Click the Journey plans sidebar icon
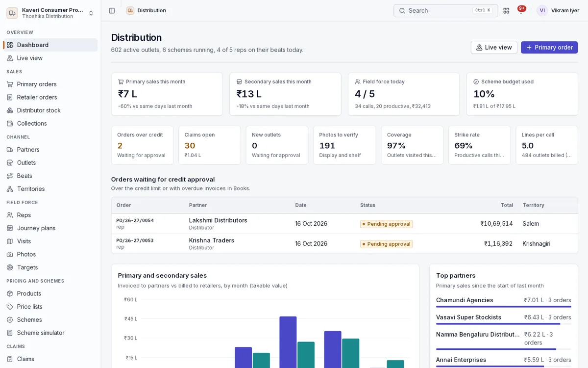Viewport: 588px width, 368px height. (10, 228)
